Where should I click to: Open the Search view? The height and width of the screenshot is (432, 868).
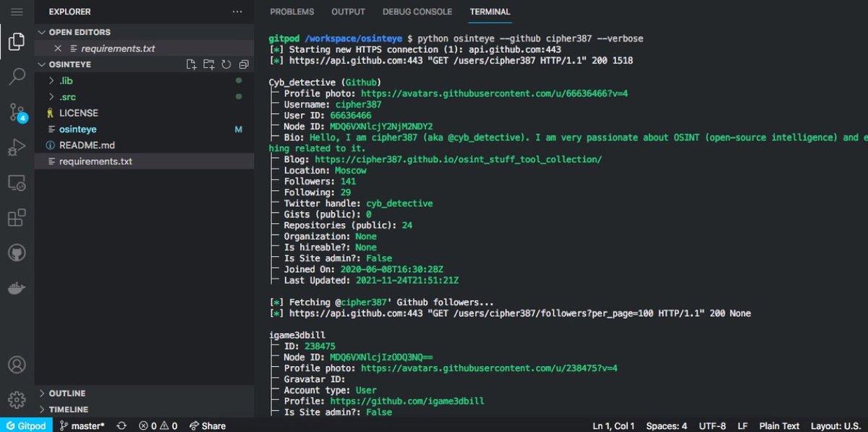tap(16, 77)
